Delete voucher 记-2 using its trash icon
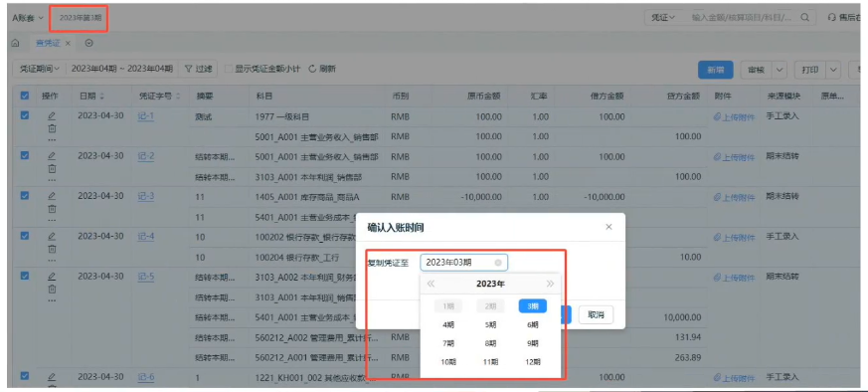 [x=52, y=168]
